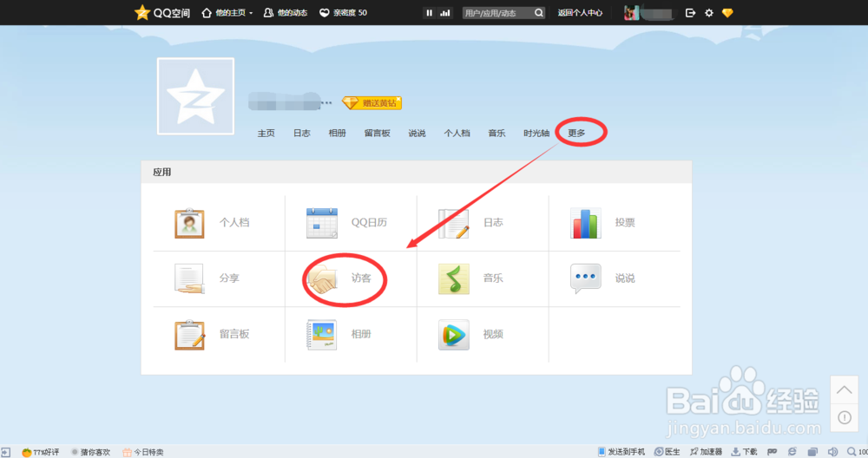Click 医生 in browser status bar
The image size is (868, 458).
coord(667,452)
